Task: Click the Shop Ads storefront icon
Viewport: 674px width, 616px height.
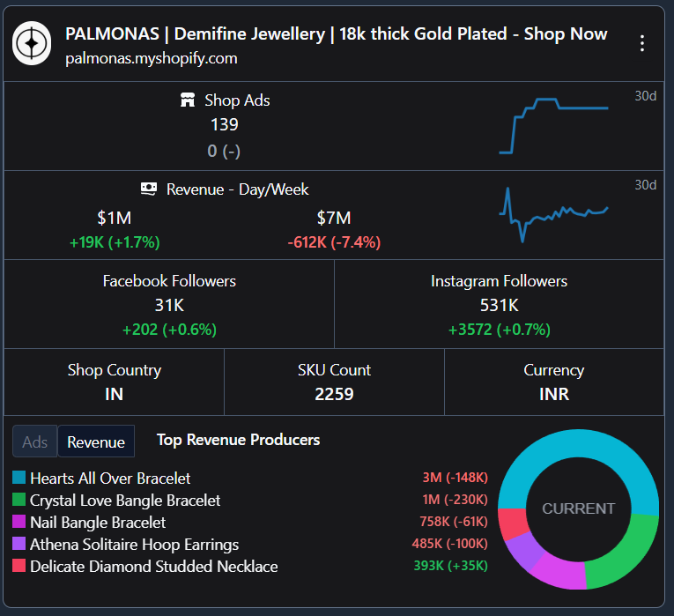Action: point(188,100)
